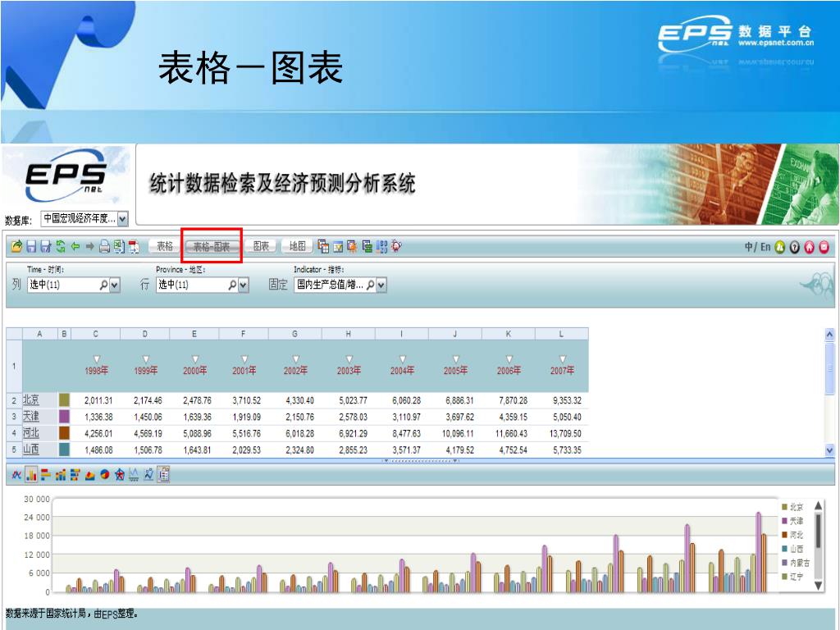
Task: Click the search magnifier in the Indicator field
Action: 370,285
